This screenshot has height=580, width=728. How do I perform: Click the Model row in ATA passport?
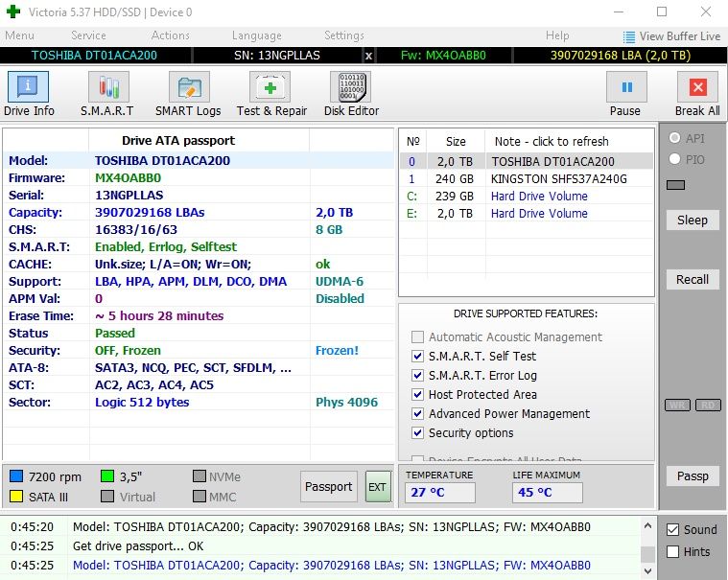(199, 160)
